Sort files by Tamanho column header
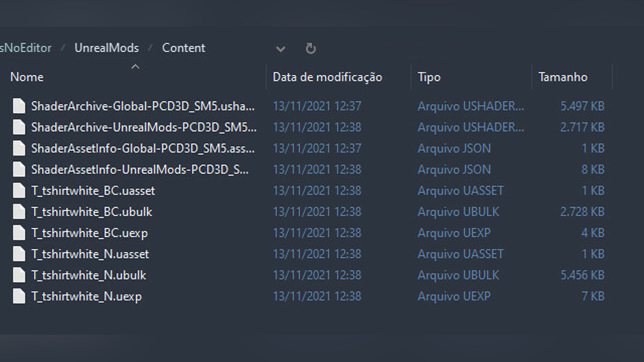 click(x=563, y=77)
